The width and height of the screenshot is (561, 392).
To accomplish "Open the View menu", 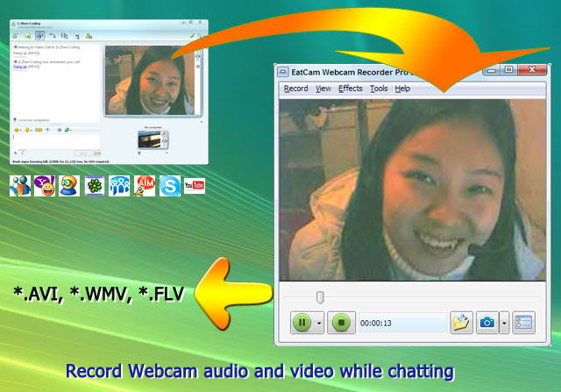I will coord(323,89).
